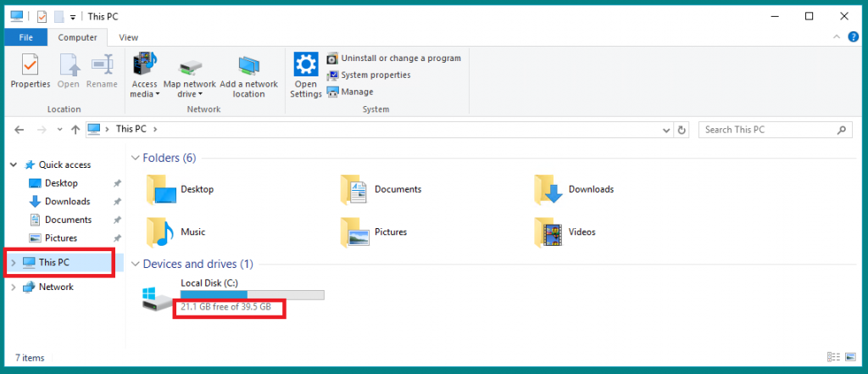Open the Documents folder in Folders

click(381, 189)
